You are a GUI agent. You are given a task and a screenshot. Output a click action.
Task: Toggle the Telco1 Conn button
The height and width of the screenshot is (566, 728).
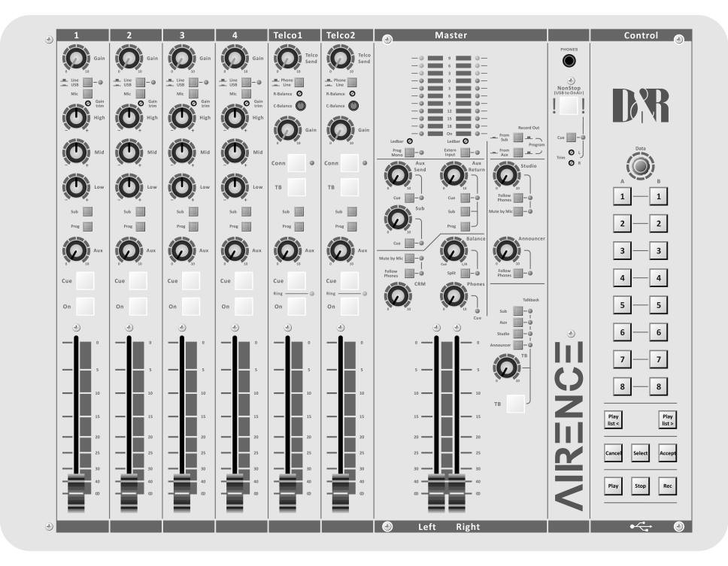tap(296, 163)
